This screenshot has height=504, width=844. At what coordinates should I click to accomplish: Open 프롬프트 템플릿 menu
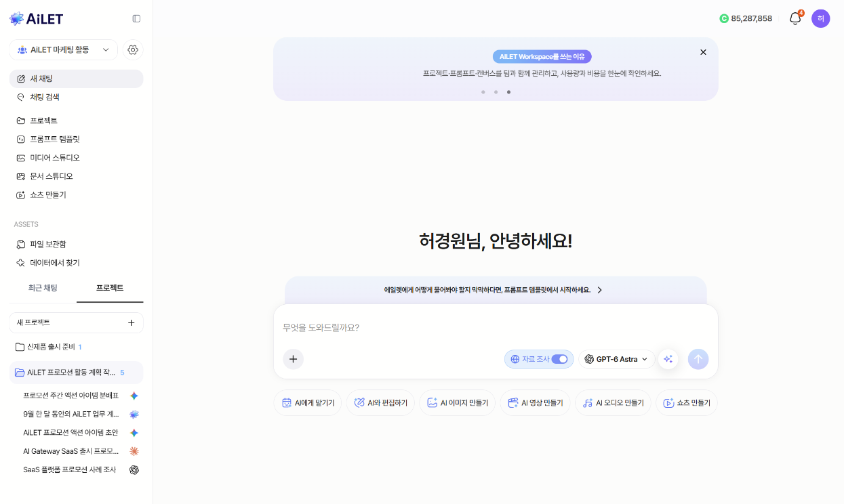(x=76, y=139)
